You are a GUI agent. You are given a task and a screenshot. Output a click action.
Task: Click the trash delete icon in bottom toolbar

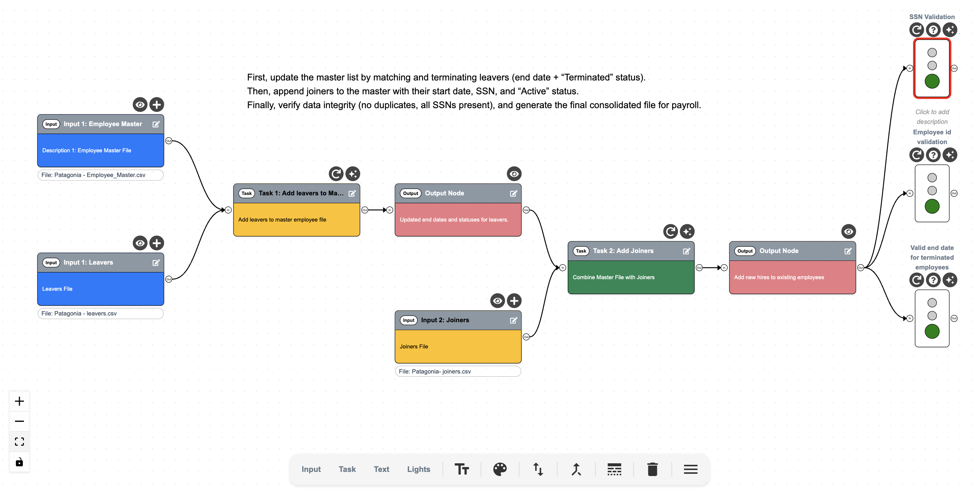(x=652, y=469)
